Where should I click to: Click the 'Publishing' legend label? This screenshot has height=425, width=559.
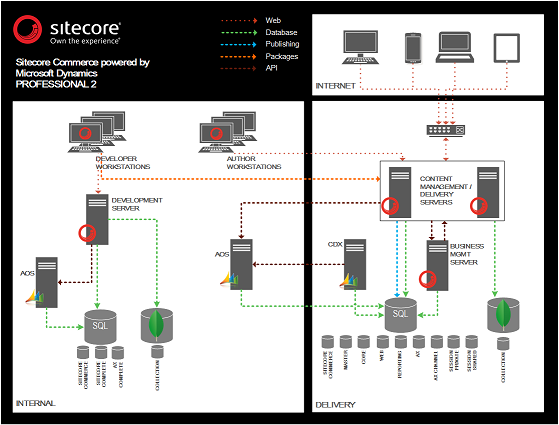tap(282, 44)
